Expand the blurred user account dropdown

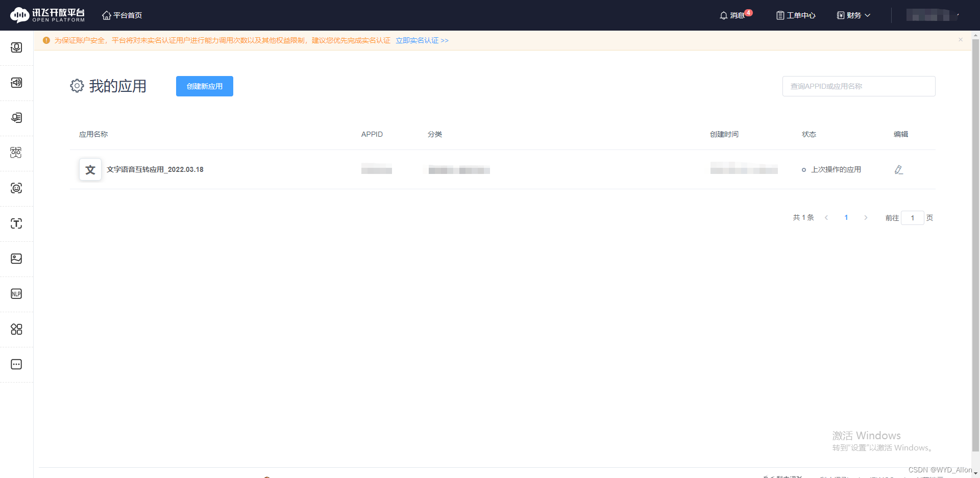click(933, 15)
